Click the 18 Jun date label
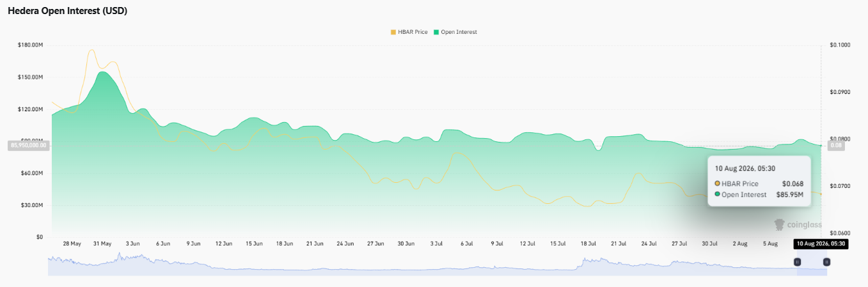The image size is (868, 287). coord(285,244)
